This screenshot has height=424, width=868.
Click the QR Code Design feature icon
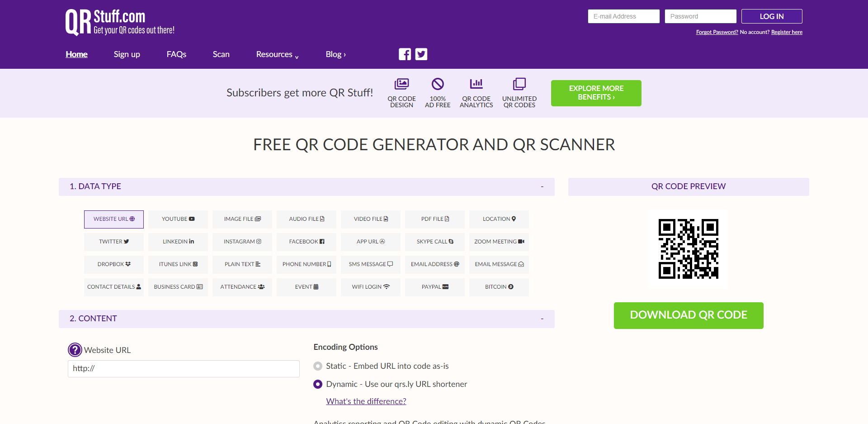tap(401, 84)
